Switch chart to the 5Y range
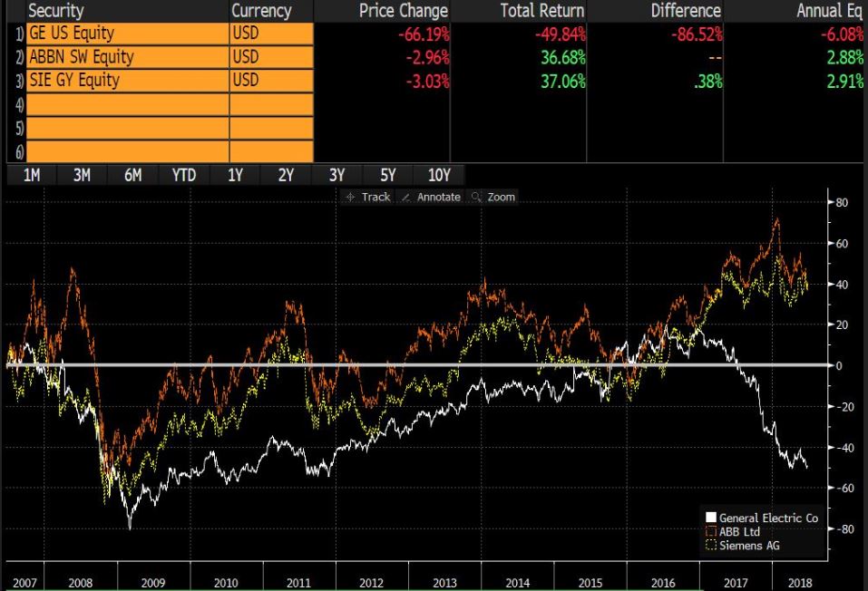Viewport: 868px width, 591px height. pos(387,176)
